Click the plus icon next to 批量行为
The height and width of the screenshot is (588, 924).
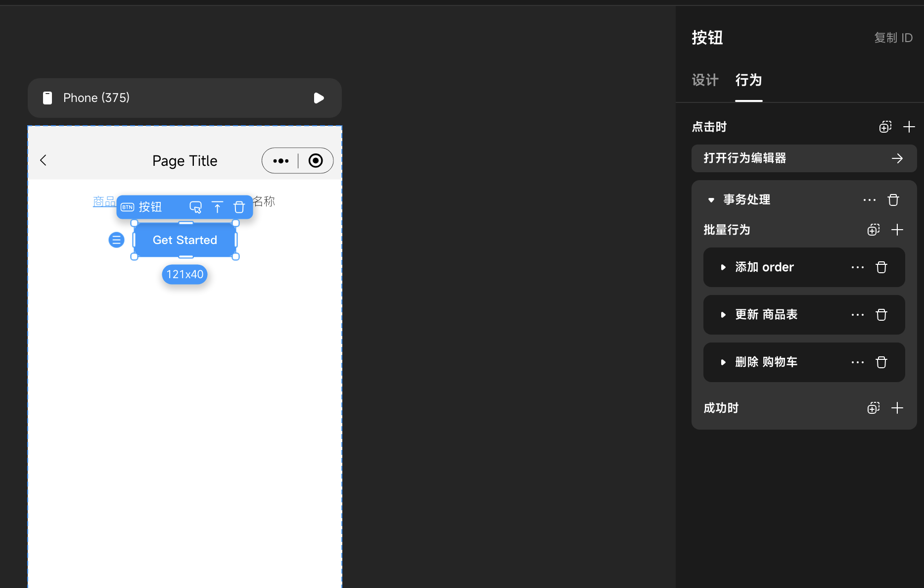(898, 230)
